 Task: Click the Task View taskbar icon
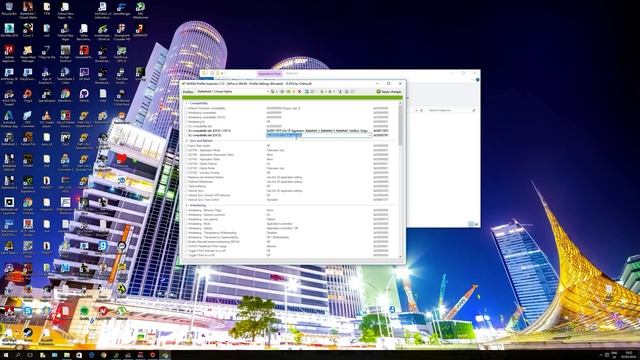click(x=30, y=355)
